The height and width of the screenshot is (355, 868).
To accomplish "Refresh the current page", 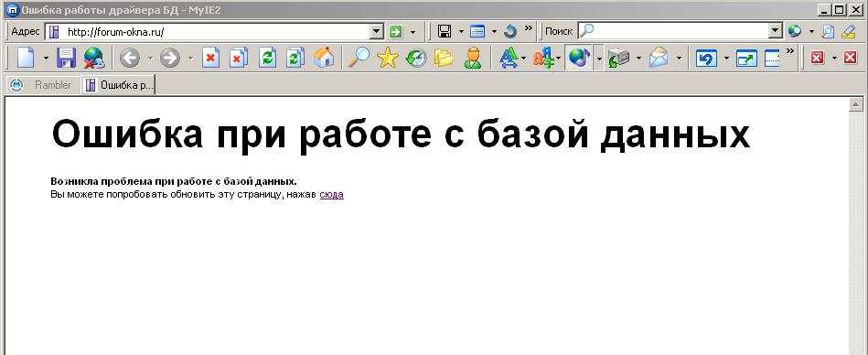I will 268,58.
